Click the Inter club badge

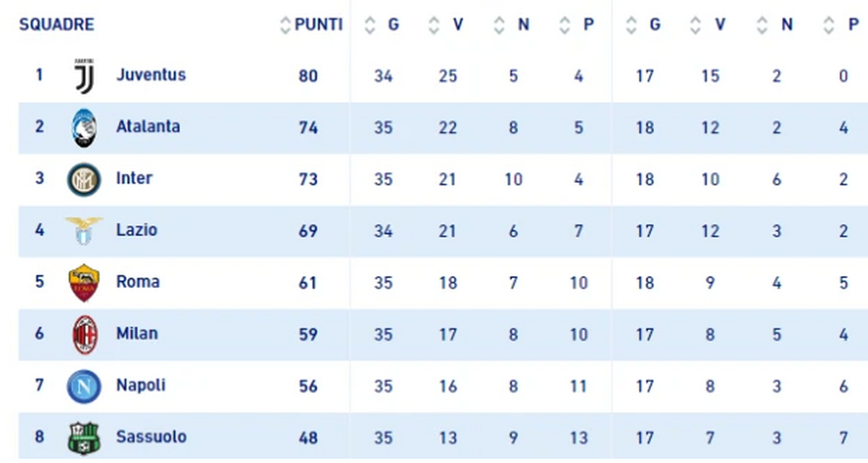pyautogui.click(x=84, y=180)
